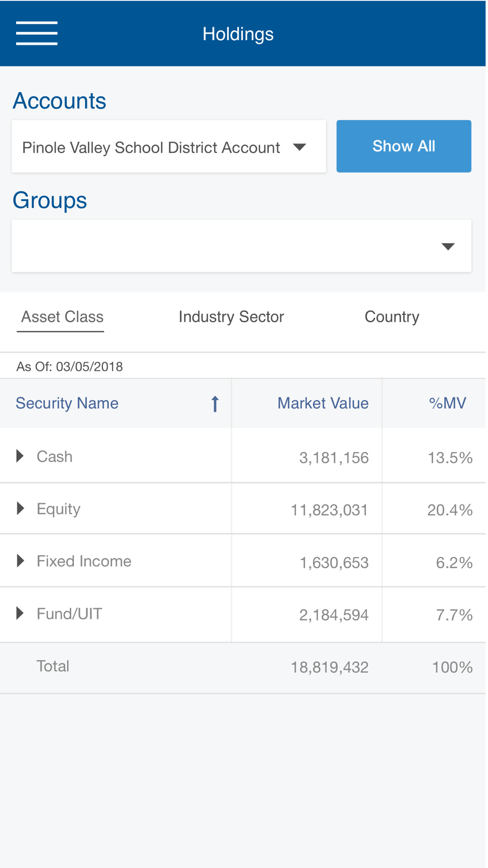488x868 pixels.
Task: Switch to the Country tab
Action: [392, 317]
